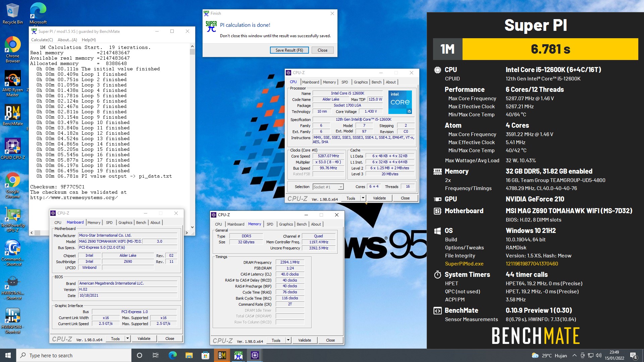Show hidden system tray icons
Image resolution: width=644 pixels, height=362 pixels.
[x=575, y=355]
